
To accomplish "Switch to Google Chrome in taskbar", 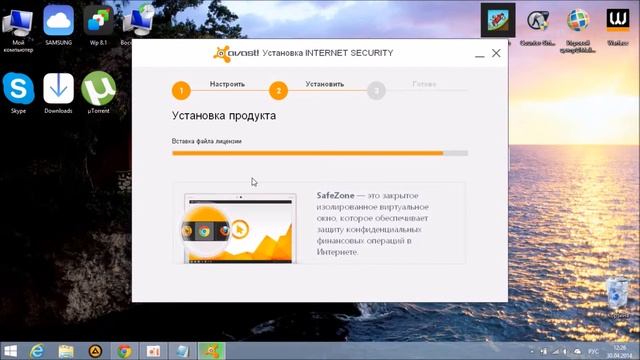I will pos(124,351).
